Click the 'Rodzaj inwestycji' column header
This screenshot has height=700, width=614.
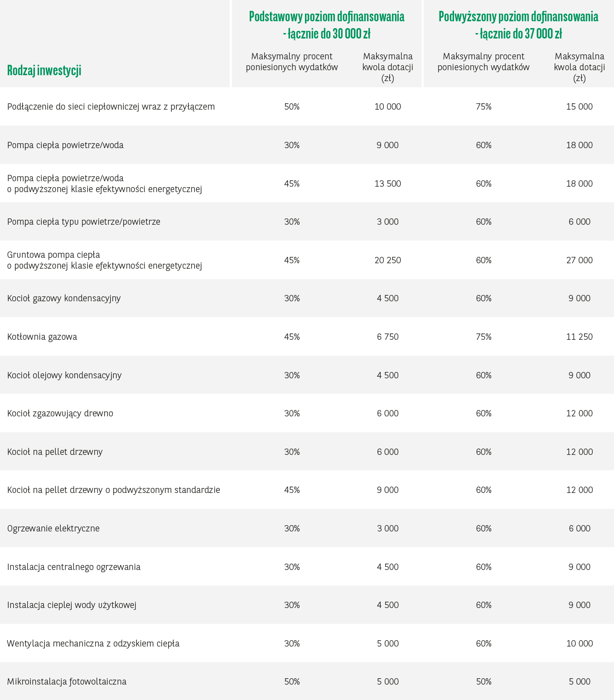click(x=44, y=71)
